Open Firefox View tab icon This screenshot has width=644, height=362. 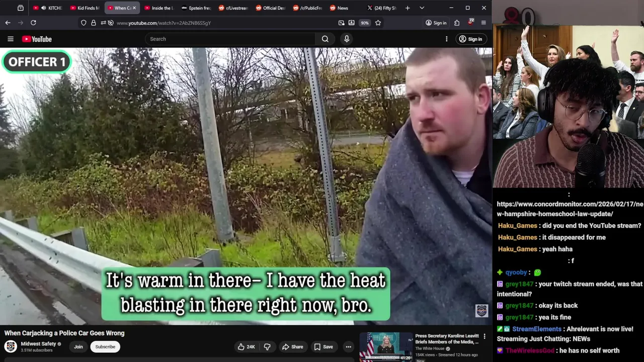point(21,8)
